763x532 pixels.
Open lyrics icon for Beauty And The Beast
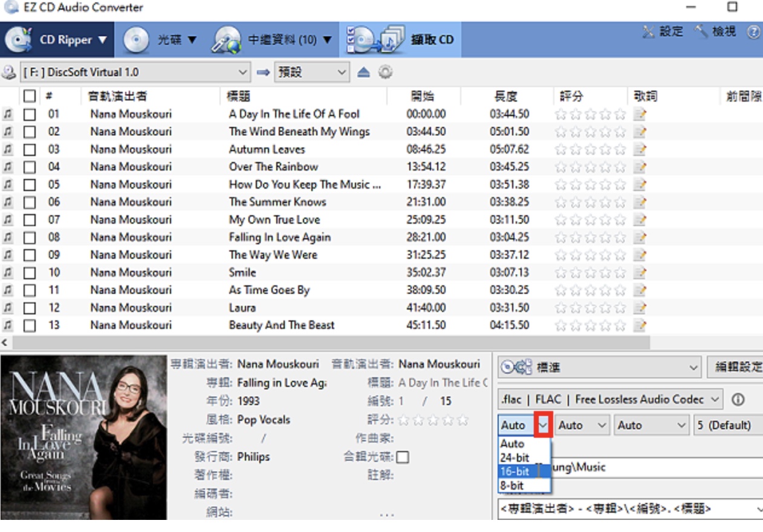(x=640, y=325)
